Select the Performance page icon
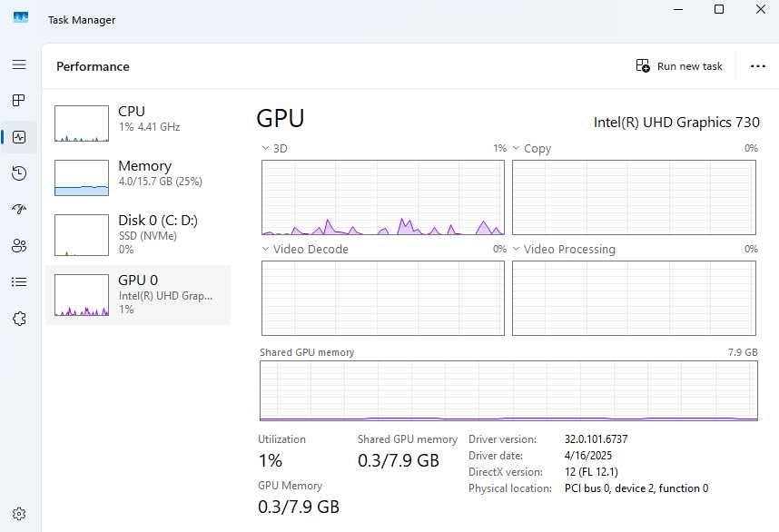The height and width of the screenshot is (532, 779). [19, 137]
